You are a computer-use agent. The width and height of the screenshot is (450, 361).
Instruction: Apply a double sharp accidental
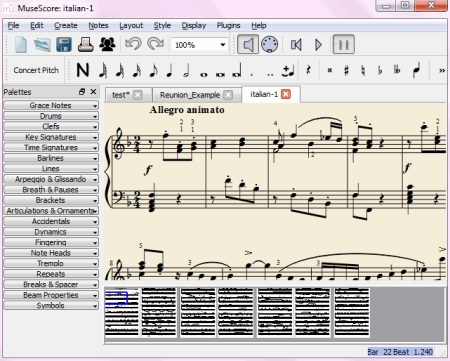(330, 70)
